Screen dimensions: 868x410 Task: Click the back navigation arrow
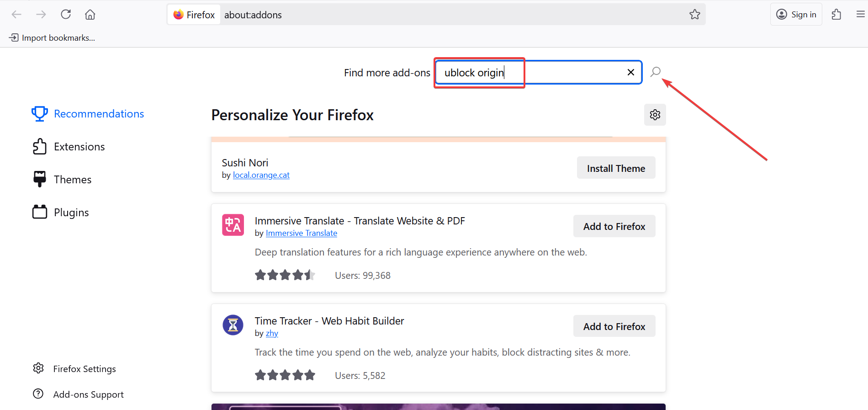tap(17, 15)
